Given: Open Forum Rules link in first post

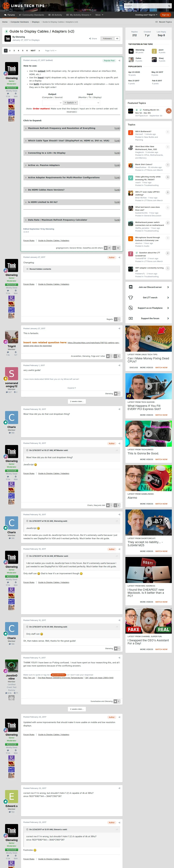Looking at the screenshot, I should click(x=29, y=241).
